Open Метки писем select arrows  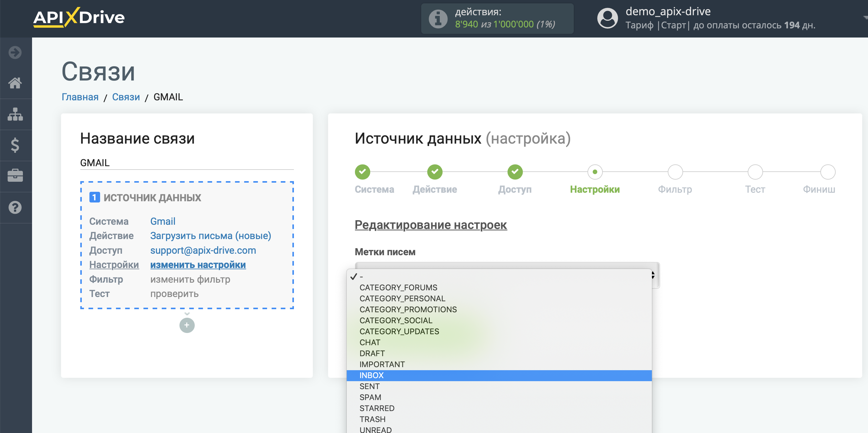[x=653, y=275]
